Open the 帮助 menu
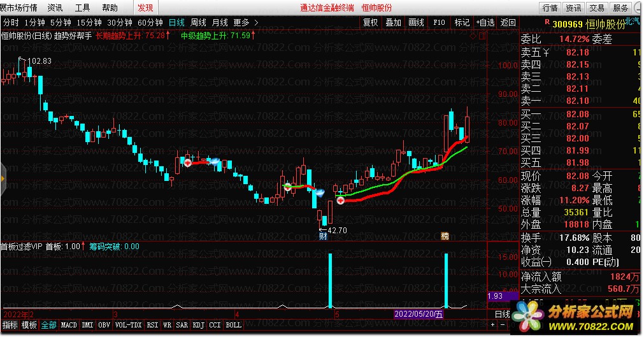644x337 pixels. pyautogui.click(x=110, y=8)
